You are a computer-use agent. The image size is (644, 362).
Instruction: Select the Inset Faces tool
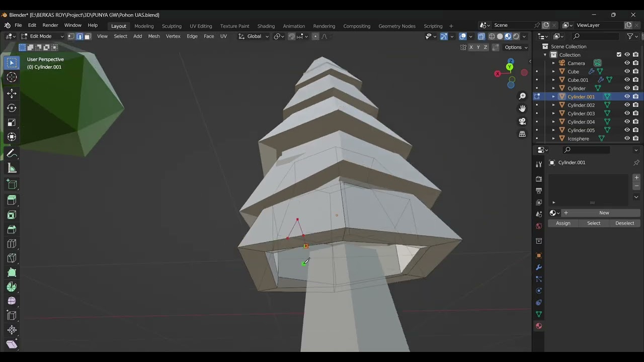tap(12, 215)
